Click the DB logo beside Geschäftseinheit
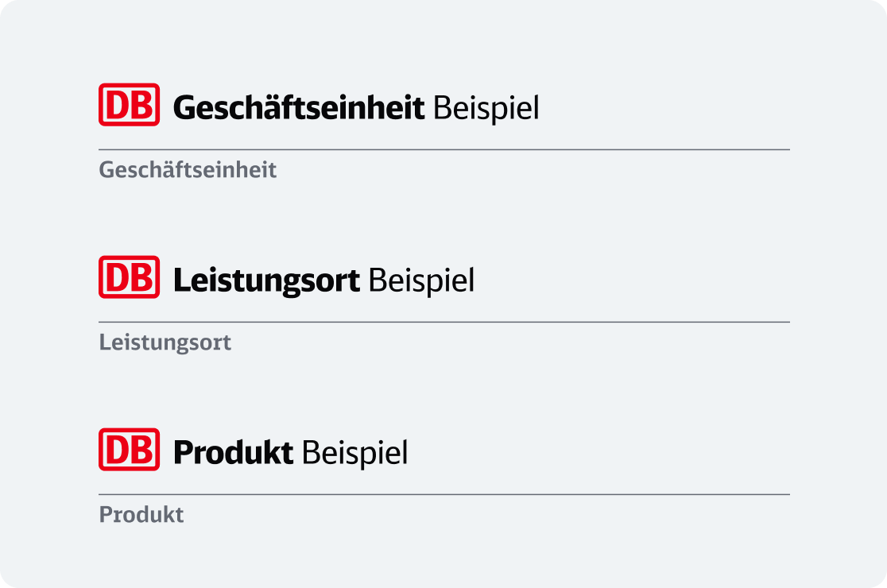This screenshot has width=887, height=588. (129, 105)
